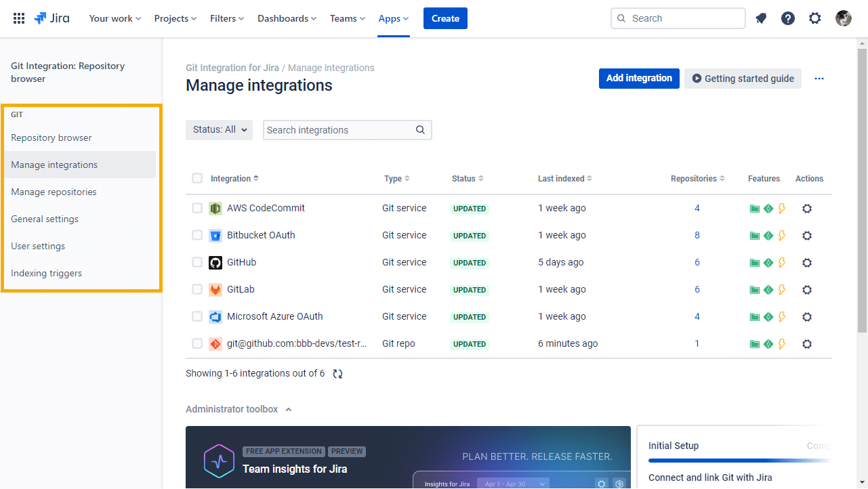The image size is (868, 489).
Task: Go to Manage repositories in sidebar
Action: (54, 192)
